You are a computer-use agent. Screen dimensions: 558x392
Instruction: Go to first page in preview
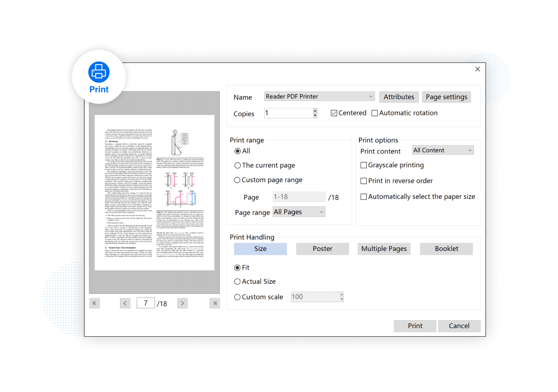pyautogui.click(x=94, y=303)
